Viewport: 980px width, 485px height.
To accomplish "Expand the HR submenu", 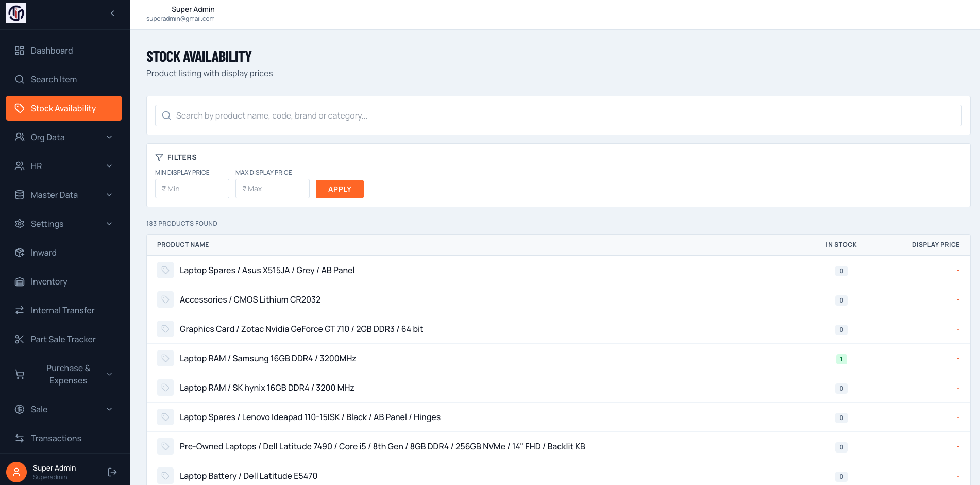I will point(64,166).
